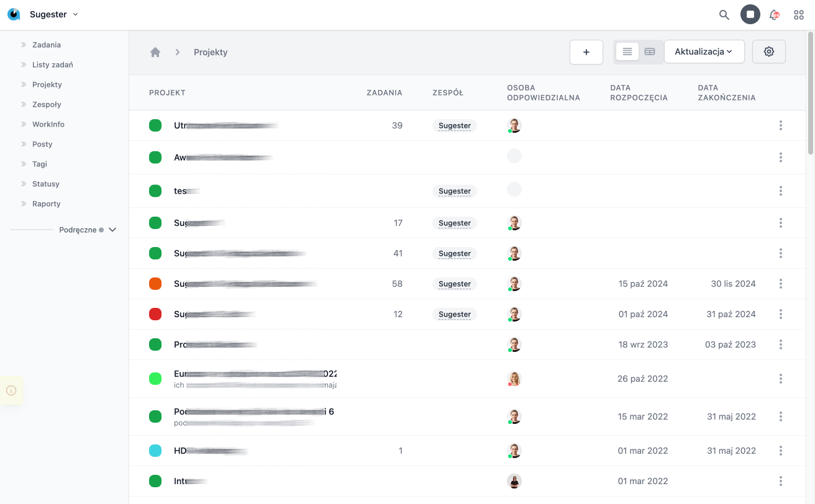The height and width of the screenshot is (504, 815).
Task: Open the settings gear on the toolbar
Action: [x=768, y=52]
